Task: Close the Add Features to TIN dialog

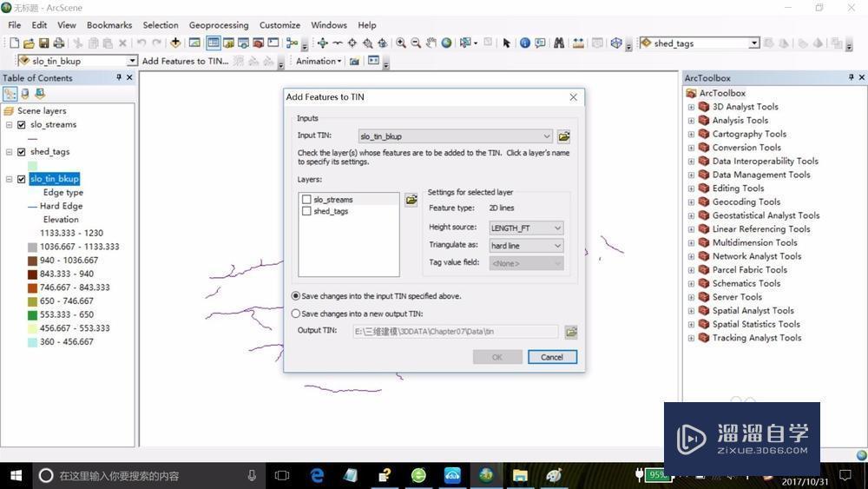Action: [573, 97]
